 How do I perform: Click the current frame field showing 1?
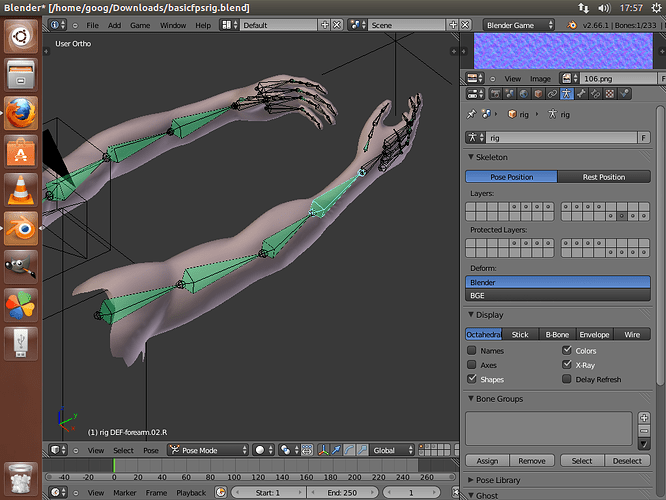tap(411, 492)
